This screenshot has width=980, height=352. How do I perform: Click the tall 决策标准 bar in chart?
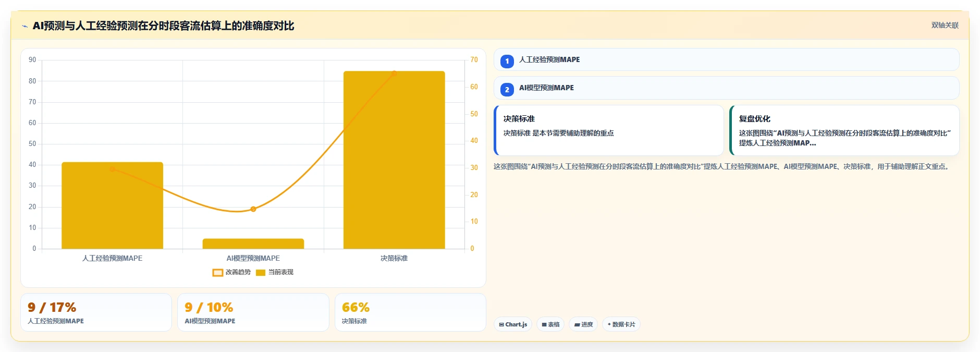(394, 160)
